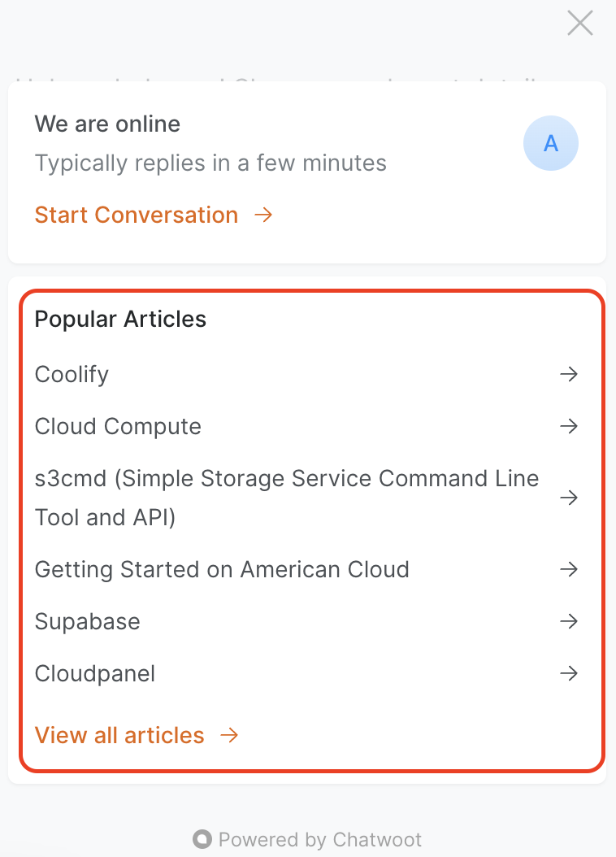Click the Powered by Chatwoot link
Image resolution: width=616 pixels, height=857 pixels.
(x=320, y=839)
